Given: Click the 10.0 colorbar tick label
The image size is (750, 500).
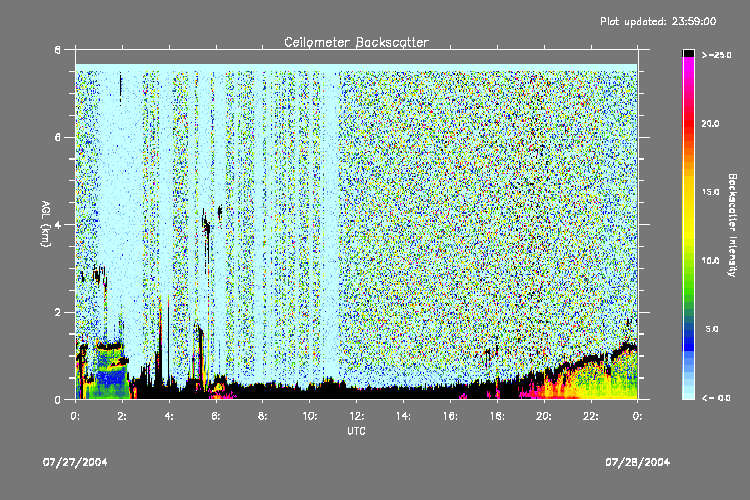Looking at the screenshot, I should pyautogui.click(x=710, y=261).
